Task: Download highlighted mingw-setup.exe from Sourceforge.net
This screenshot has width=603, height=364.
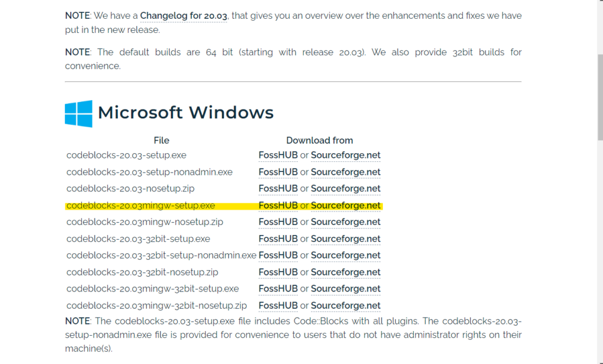Action: tap(346, 206)
